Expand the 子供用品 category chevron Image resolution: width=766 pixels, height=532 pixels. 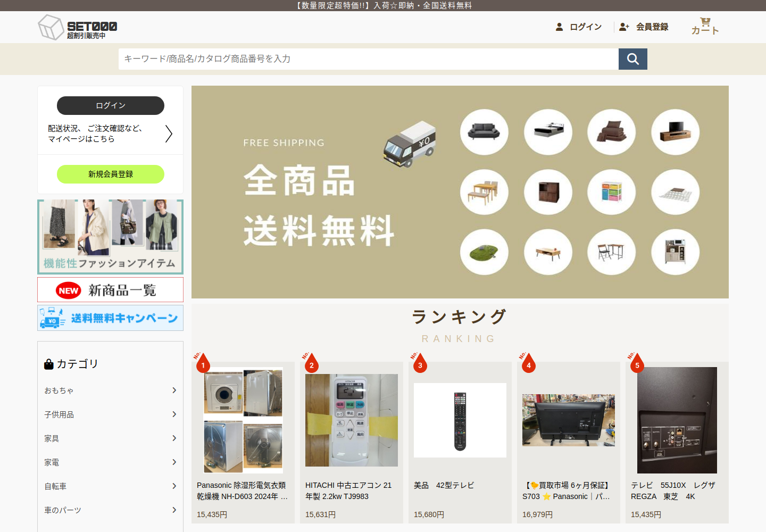pos(174,414)
